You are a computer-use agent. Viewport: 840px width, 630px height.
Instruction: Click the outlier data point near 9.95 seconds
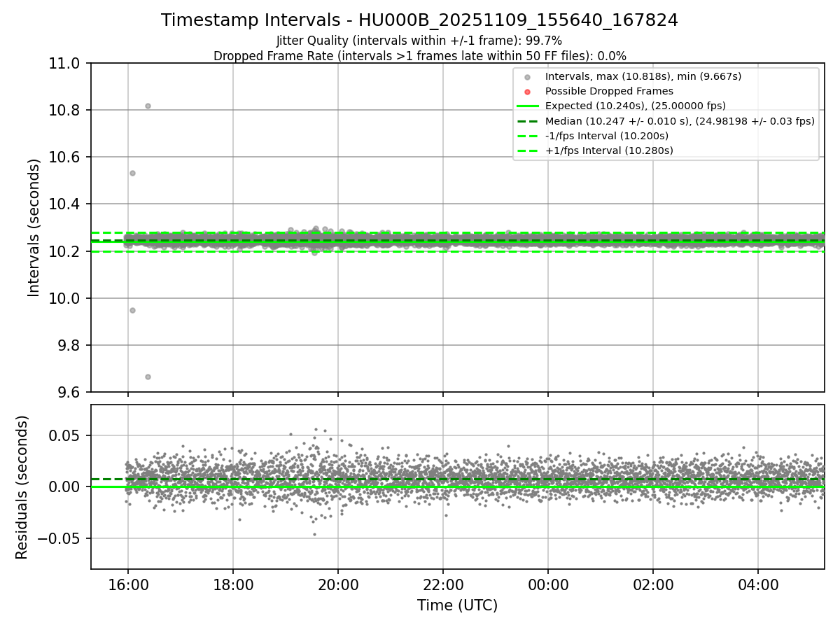[132, 310]
